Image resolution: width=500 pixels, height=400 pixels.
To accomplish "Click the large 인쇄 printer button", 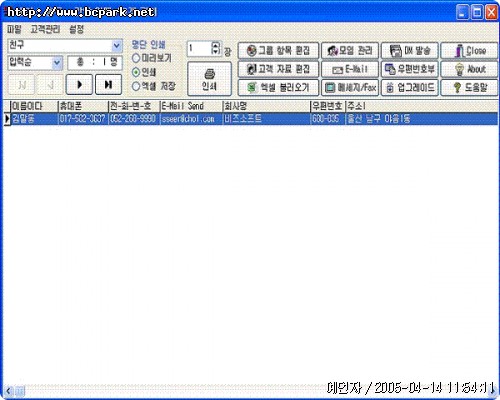I will (x=209, y=79).
